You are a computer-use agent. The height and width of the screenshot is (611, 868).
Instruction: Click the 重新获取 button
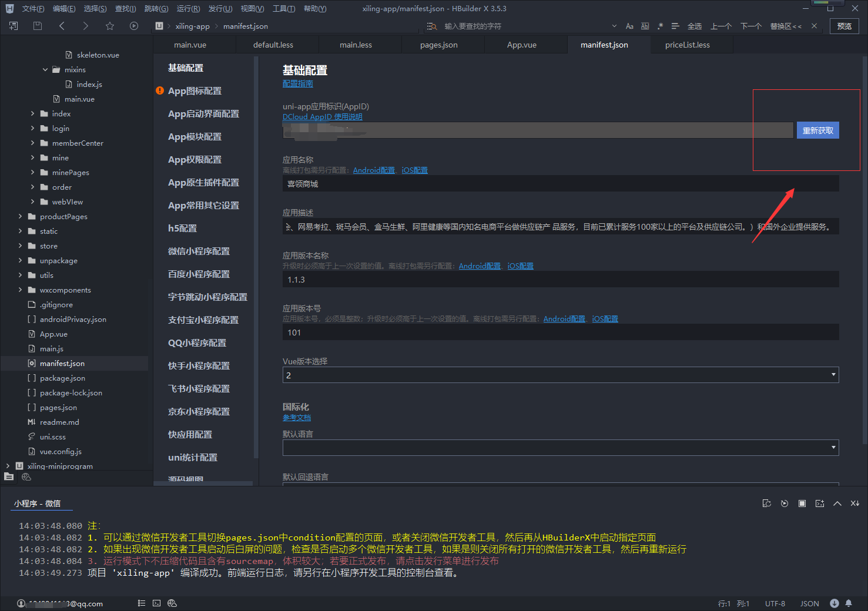[818, 130]
